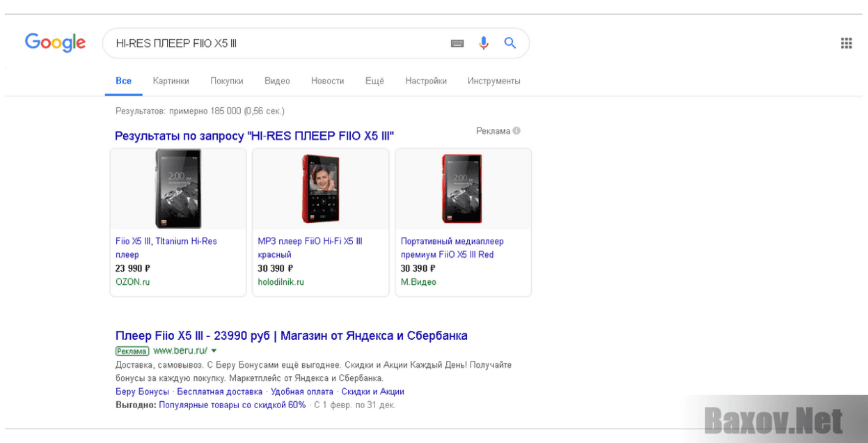This screenshot has width=868, height=443.
Task: Click the ad info icon beside Реклама
Action: pos(516,131)
